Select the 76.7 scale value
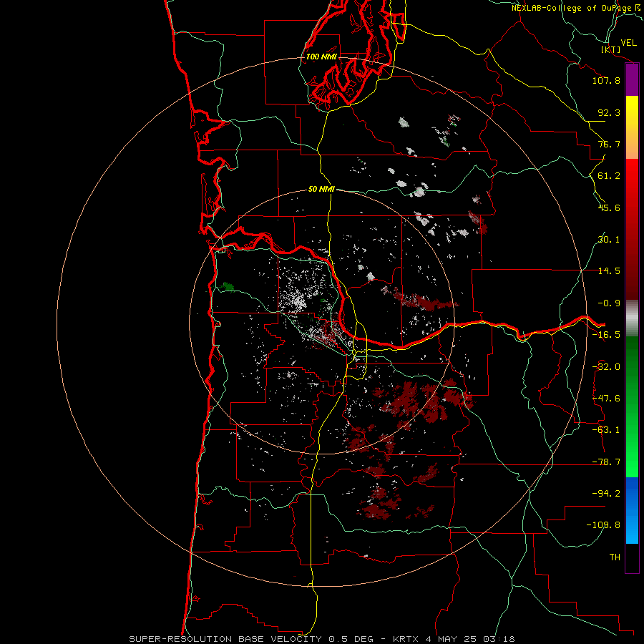 609,144
